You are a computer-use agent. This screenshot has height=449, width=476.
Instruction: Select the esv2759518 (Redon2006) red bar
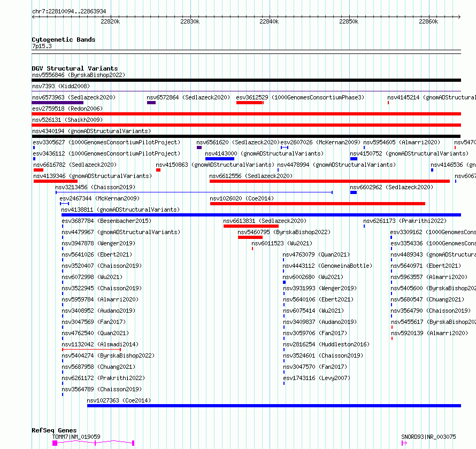[246, 114]
